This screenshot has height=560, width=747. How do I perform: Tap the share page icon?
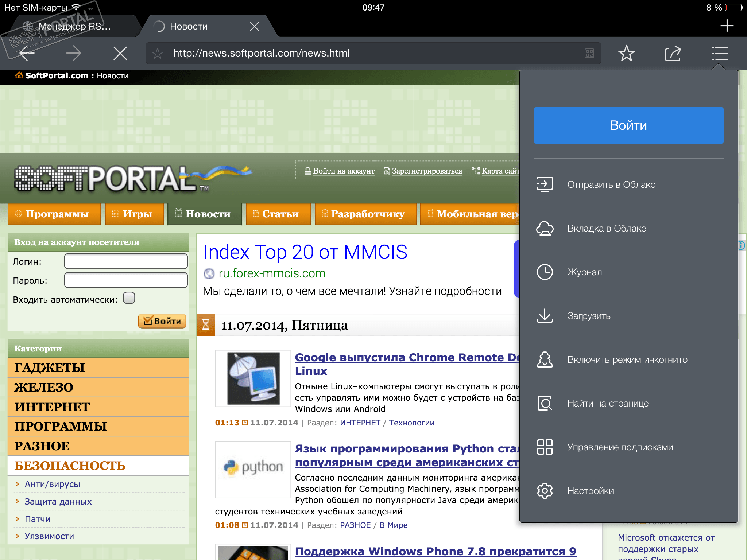673,54
